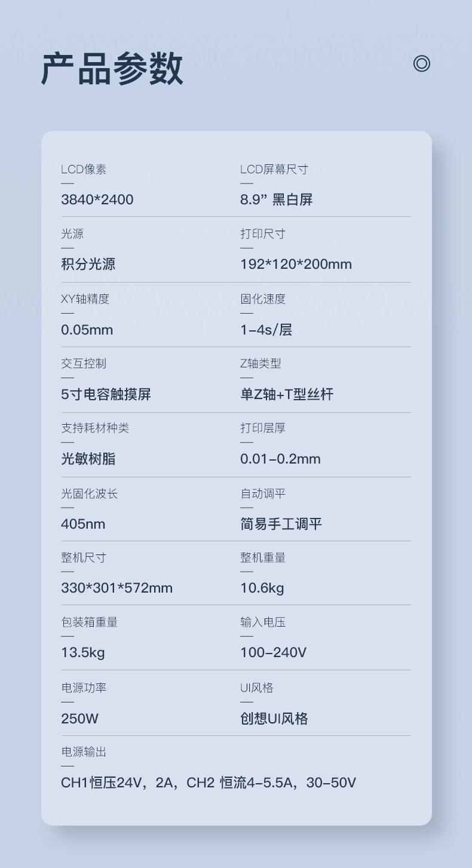Click the 单Z轴+T型丝杆 value
The image size is (472, 868).
287,394
